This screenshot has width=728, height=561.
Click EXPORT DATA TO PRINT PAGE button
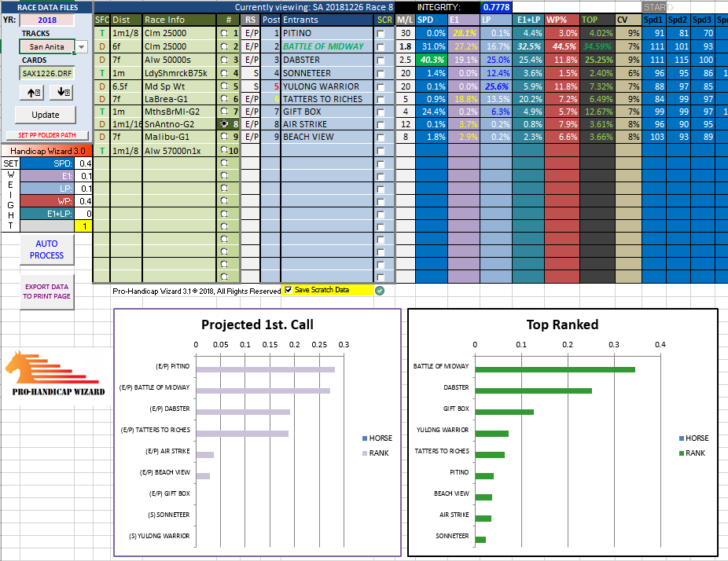click(x=46, y=291)
